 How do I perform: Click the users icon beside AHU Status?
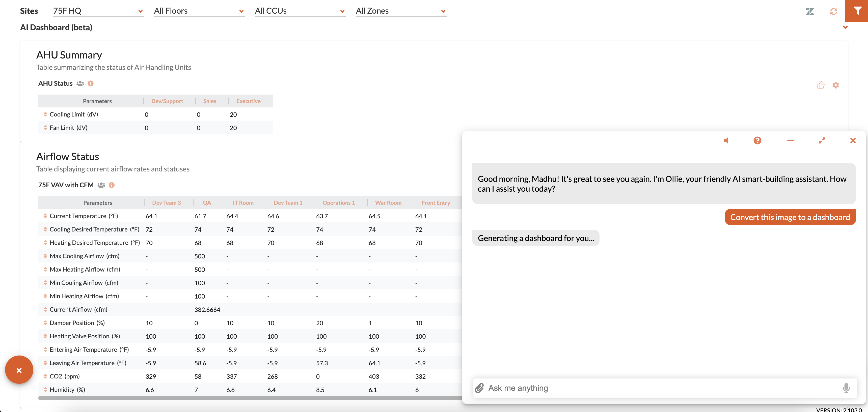(x=80, y=83)
